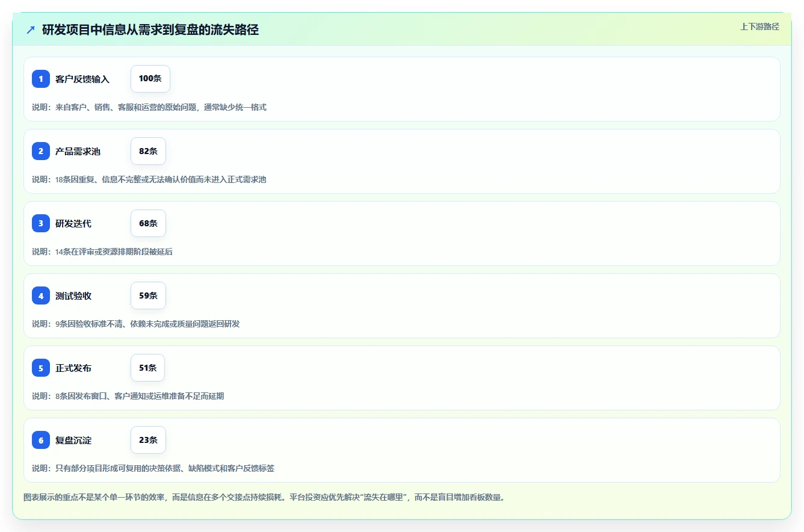Click the note about 18条因重复

pyautogui.click(x=149, y=179)
